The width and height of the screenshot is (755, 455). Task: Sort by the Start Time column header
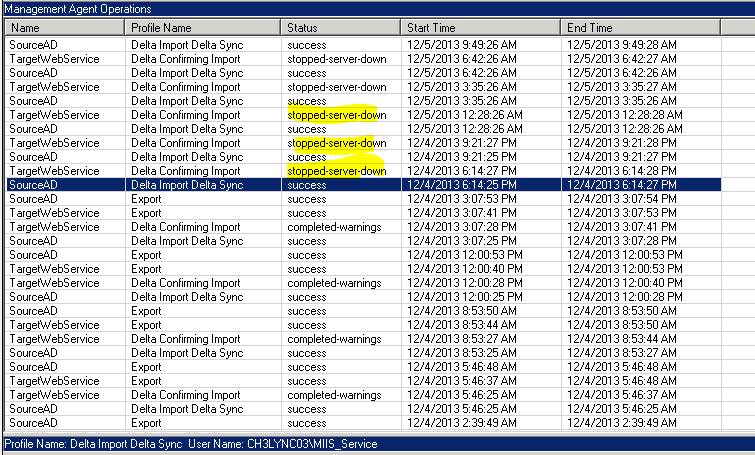click(x=481, y=28)
